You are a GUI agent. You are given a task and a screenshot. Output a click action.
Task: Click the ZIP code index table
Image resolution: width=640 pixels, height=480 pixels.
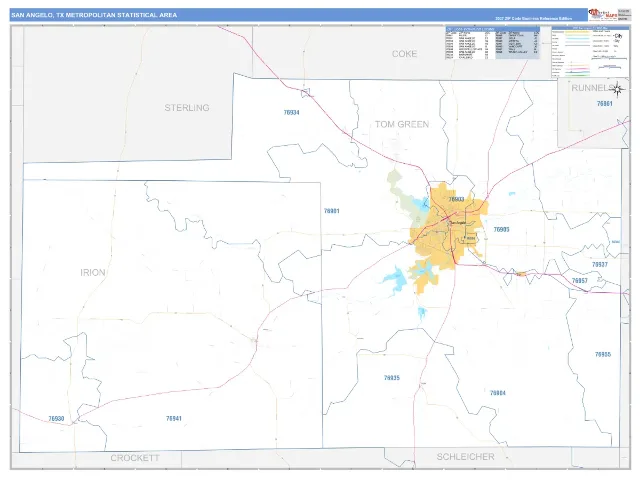[x=493, y=43]
